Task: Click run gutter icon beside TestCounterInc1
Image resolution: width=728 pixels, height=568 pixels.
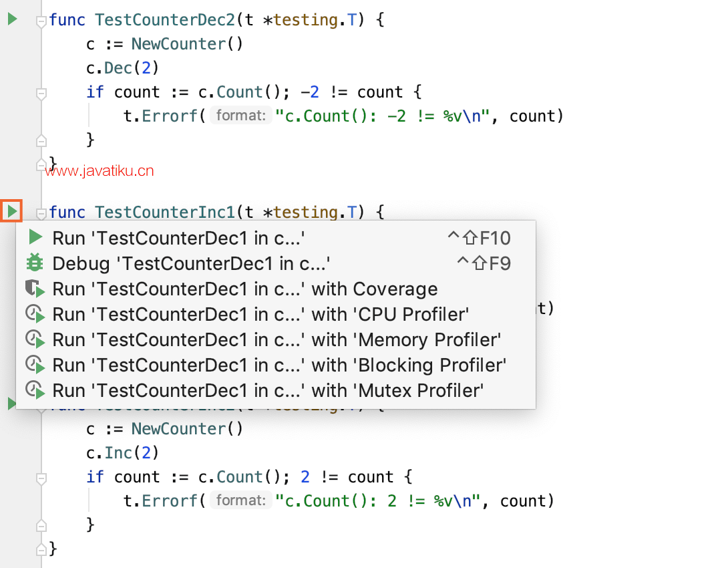Action: (x=12, y=211)
